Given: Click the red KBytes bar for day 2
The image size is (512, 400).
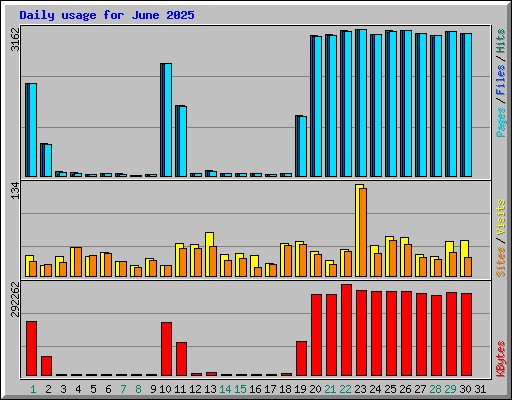Looking at the screenshot, I should pos(46,366).
